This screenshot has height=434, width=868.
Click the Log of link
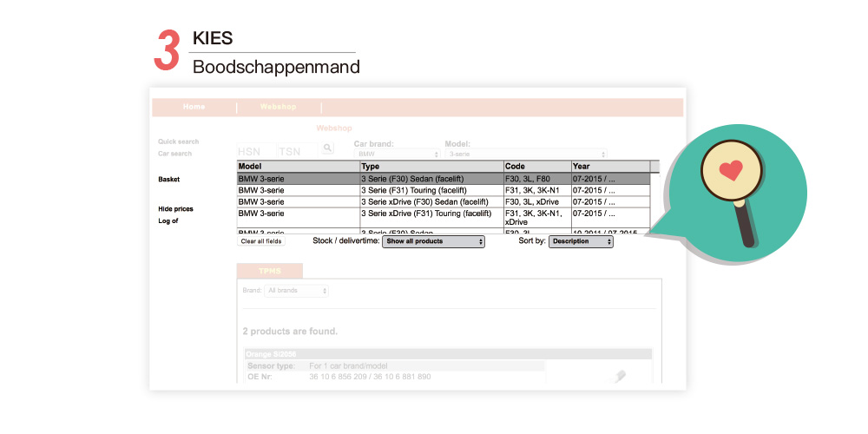point(168,220)
